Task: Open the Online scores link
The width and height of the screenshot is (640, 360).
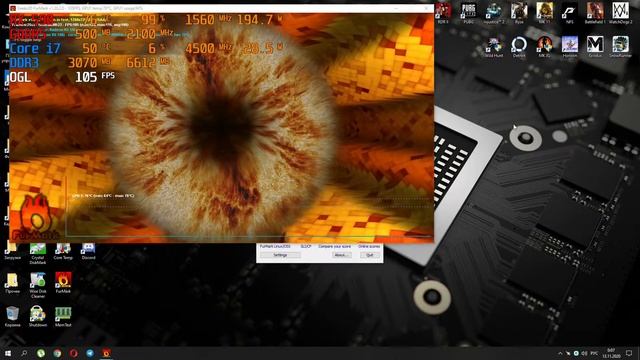Action: tap(369, 247)
